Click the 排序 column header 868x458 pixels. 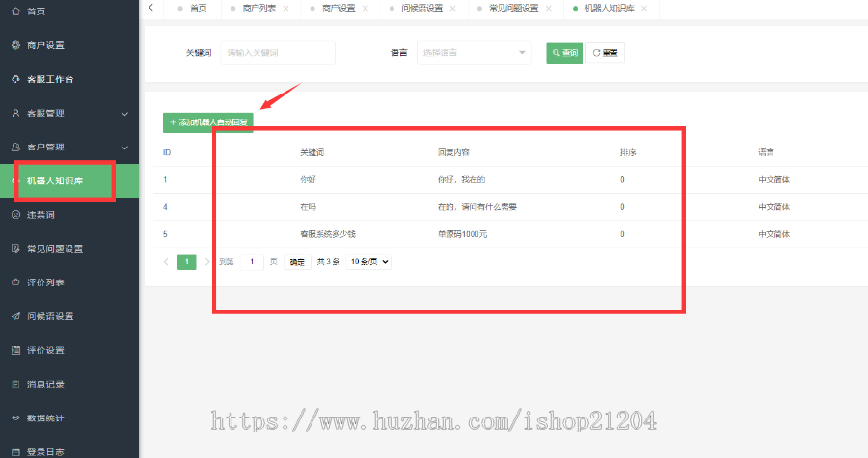pos(628,152)
